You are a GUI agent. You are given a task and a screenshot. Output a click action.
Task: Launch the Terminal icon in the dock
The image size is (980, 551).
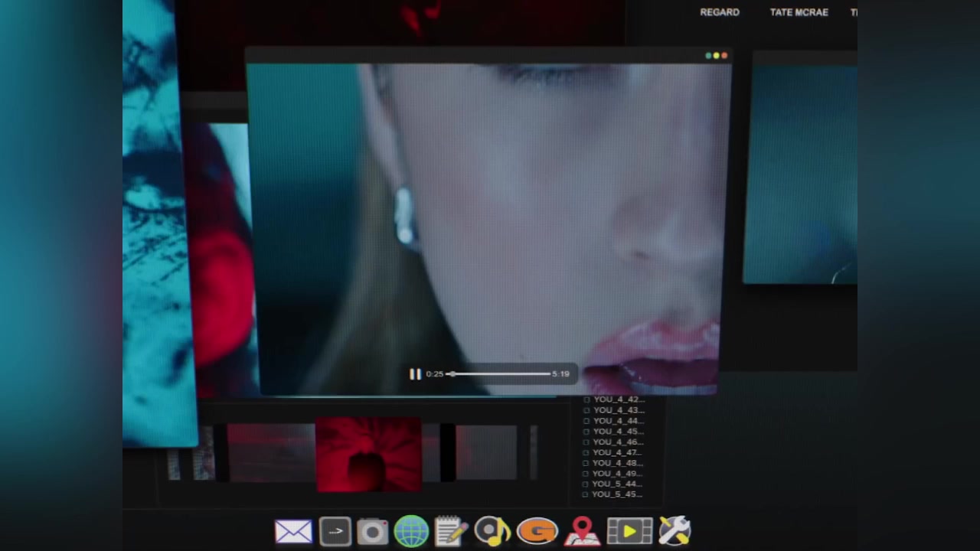point(335,531)
